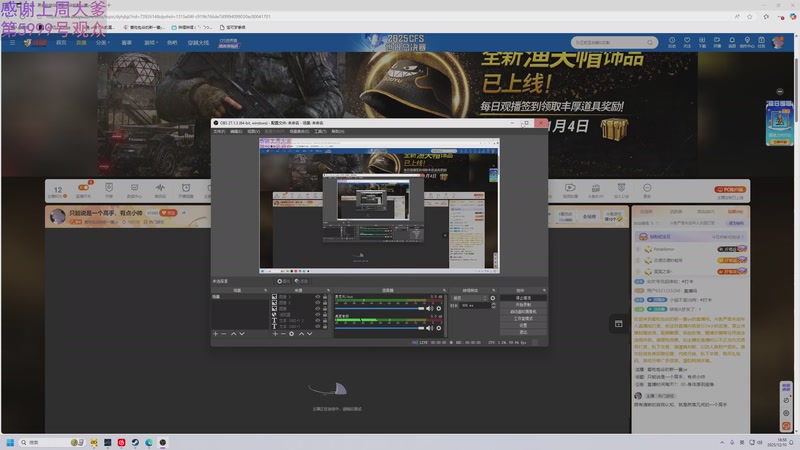
Task: Move source up in OBS Sources toolbar
Action: pos(302,334)
